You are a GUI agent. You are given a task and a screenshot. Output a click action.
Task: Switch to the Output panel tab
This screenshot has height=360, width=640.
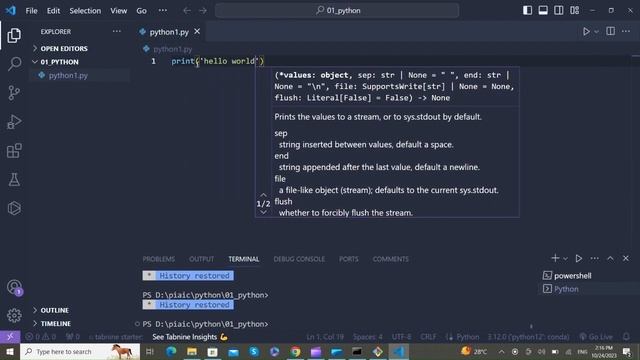pos(201,259)
